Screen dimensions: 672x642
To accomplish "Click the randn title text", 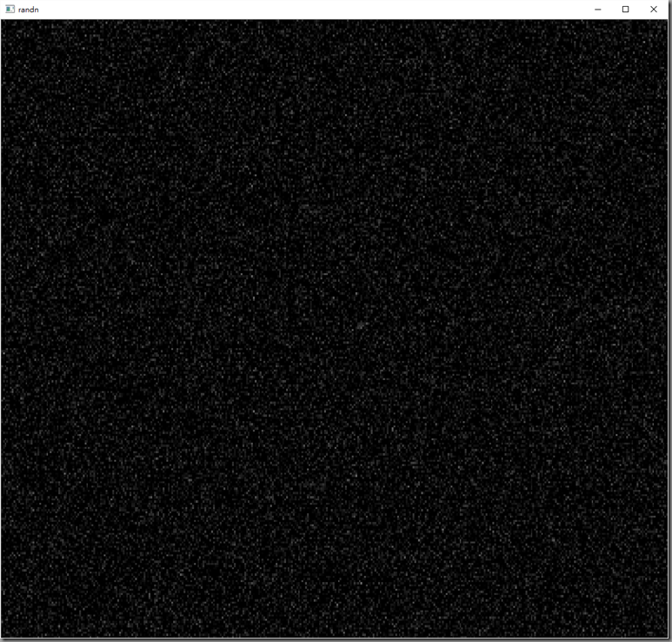I will click(x=29, y=10).
